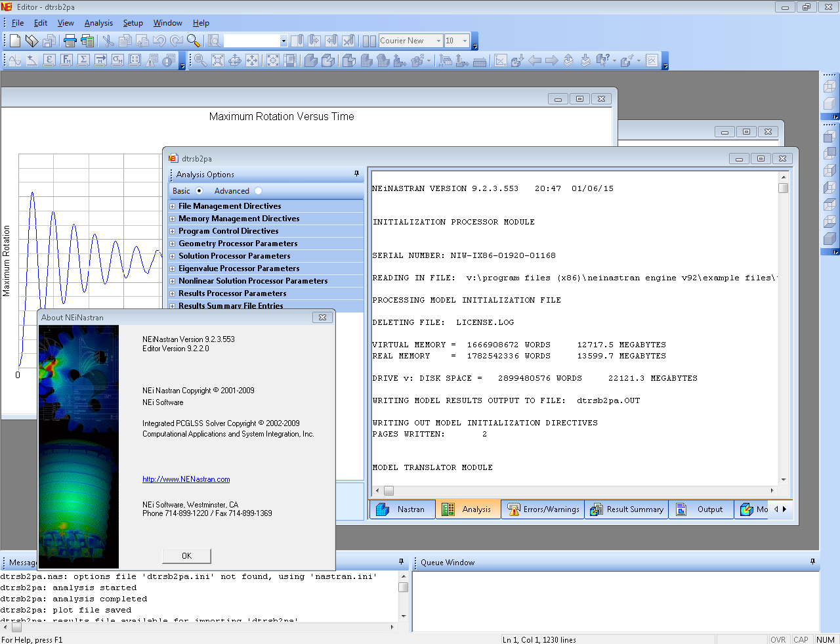
Task: Pin the Analysis Options panel
Action: pyautogui.click(x=357, y=174)
